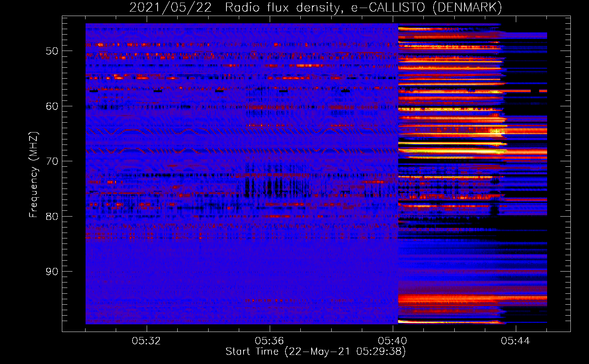Click the 'e-CALLISTO (DENMARK)' title text

427,8
